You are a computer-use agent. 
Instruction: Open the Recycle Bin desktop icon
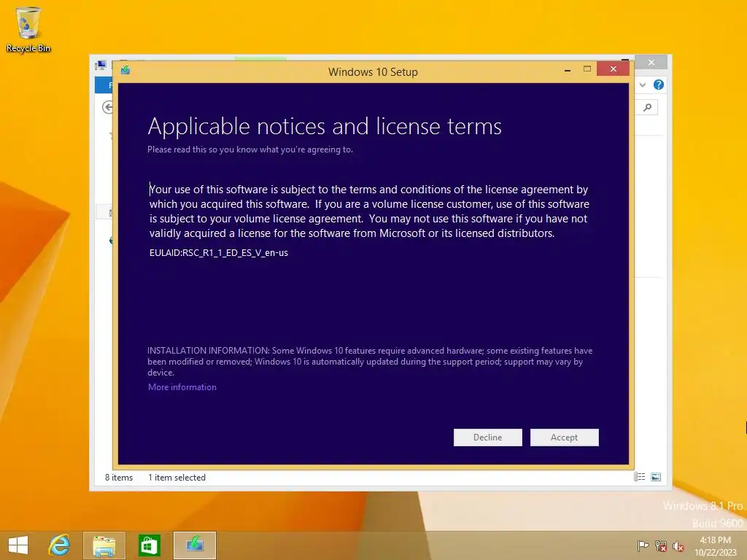point(28,29)
